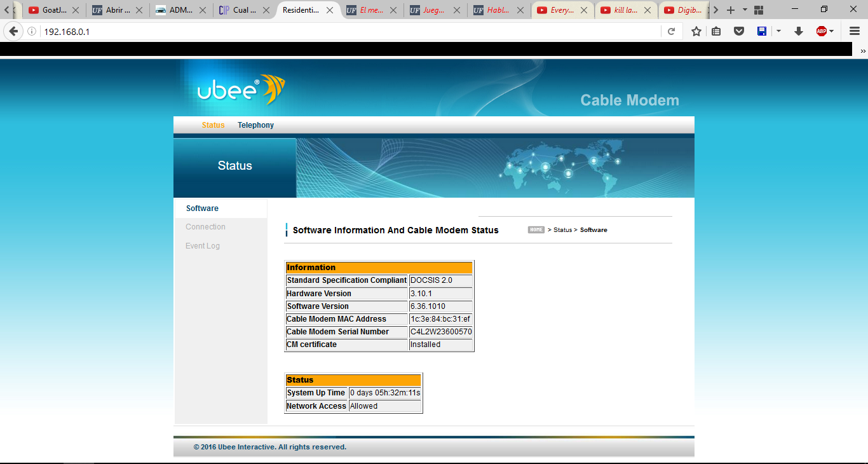The width and height of the screenshot is (868, 464).
Task: Show site information icon beside the address
Action: click(32, 31)
